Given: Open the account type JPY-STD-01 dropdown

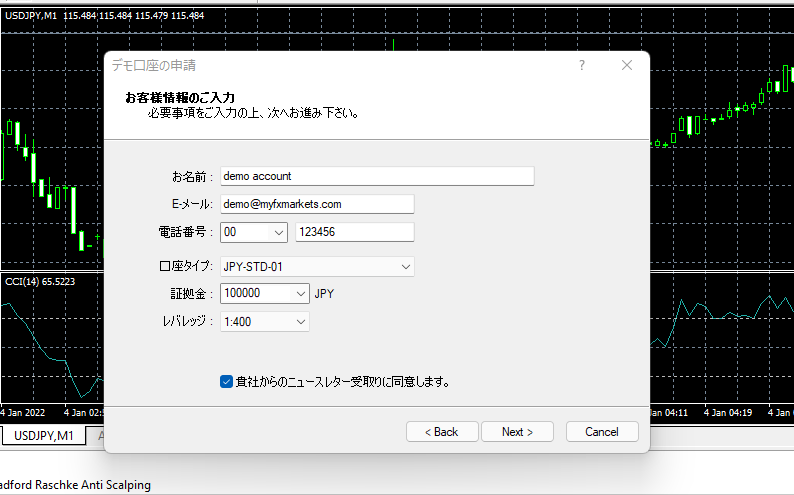Looking at the screenshot, I should (x=317, y=267).
